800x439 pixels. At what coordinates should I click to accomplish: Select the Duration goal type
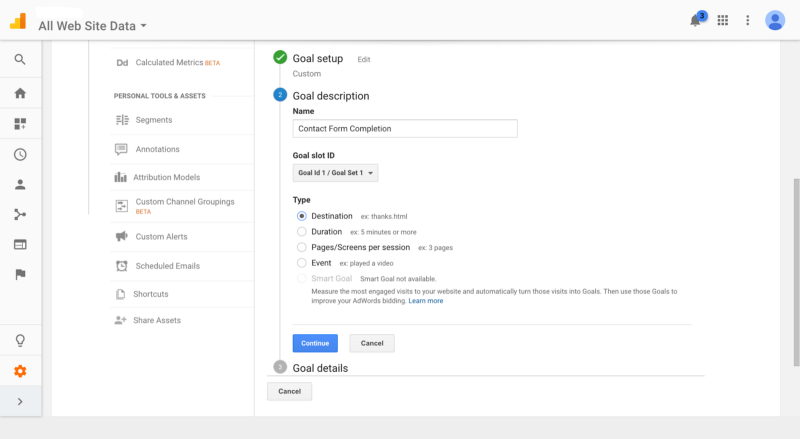[302, 232]
